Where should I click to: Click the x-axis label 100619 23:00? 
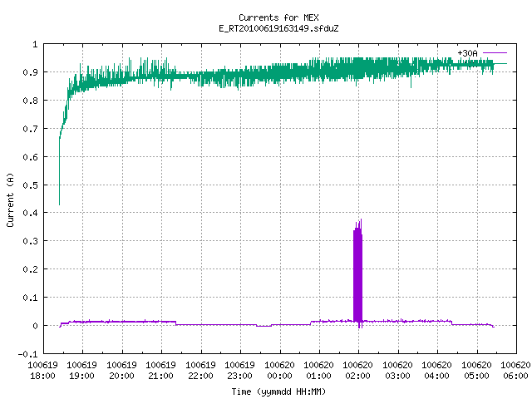(240, 371)
